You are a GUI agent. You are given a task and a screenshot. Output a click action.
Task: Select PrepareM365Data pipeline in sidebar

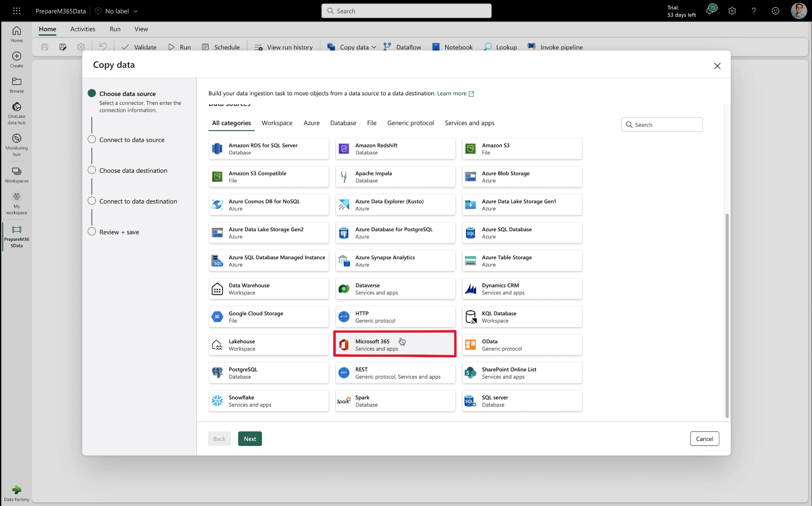tap(17, 236)
